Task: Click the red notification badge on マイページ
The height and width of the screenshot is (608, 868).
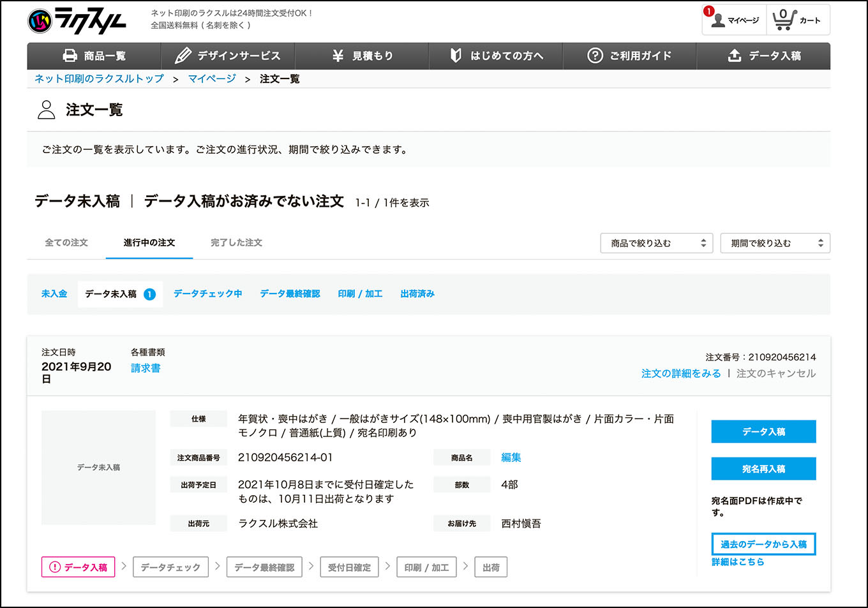Action: 708,11
